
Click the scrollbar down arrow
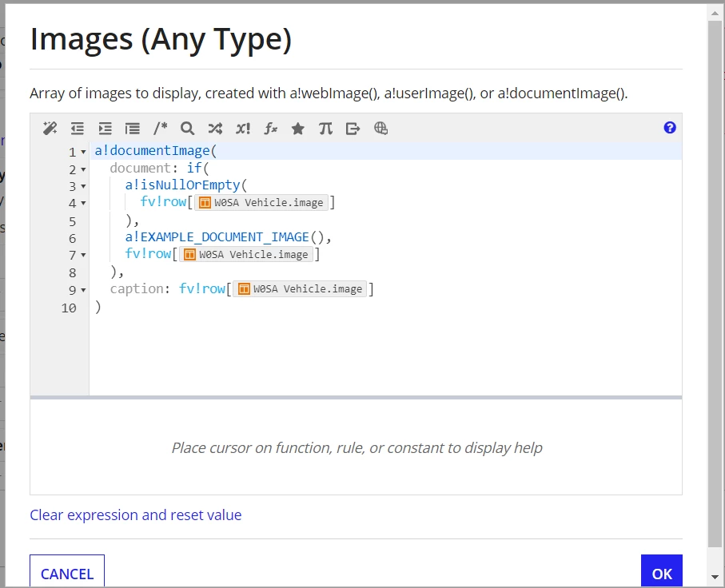click(x=715, y=578)
